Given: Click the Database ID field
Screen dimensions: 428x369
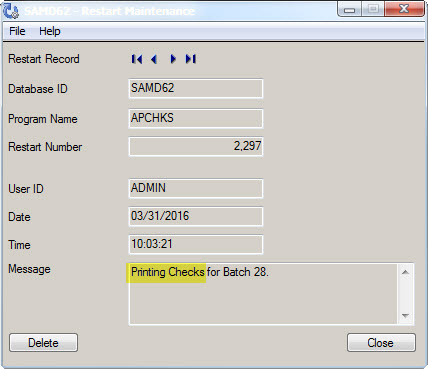Looking at the screenshot, I should (x=196, y=88).
